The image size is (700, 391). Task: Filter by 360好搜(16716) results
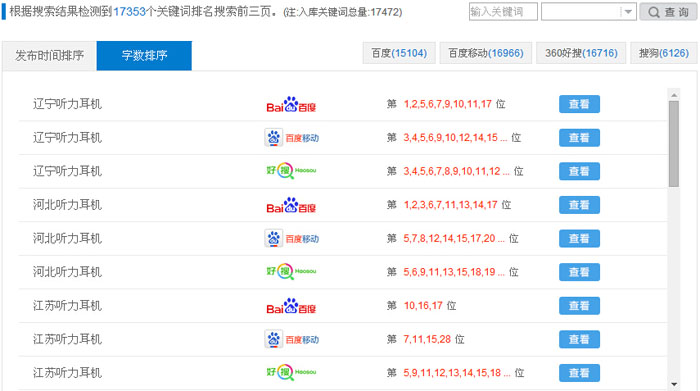[581, 54]
